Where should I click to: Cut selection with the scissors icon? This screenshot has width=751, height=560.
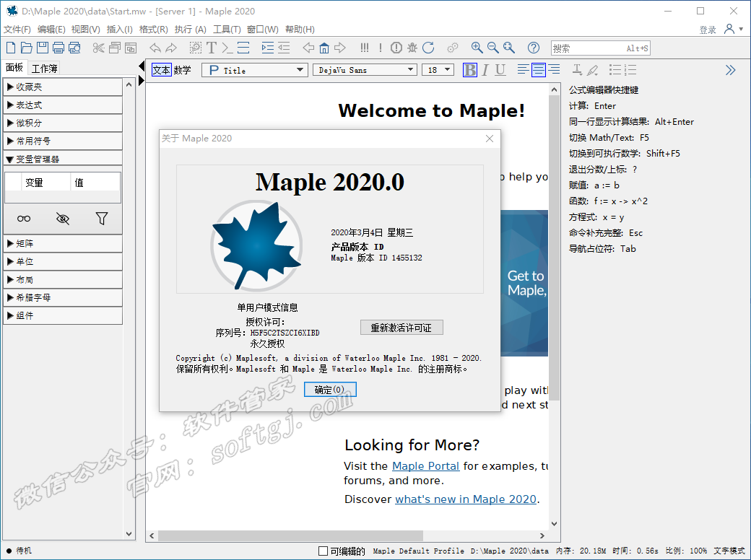pos(99,48)
